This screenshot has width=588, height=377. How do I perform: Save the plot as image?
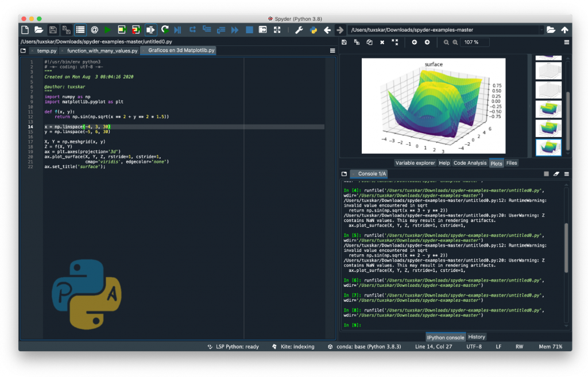(345, 42)
